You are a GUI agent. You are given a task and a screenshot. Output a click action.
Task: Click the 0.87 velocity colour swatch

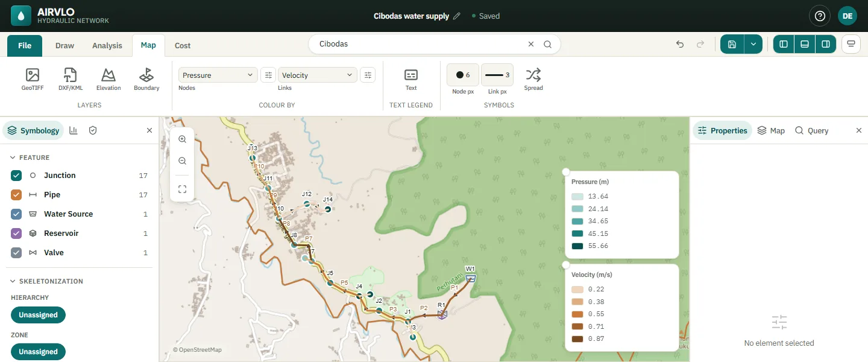click(x=577, y=339)
